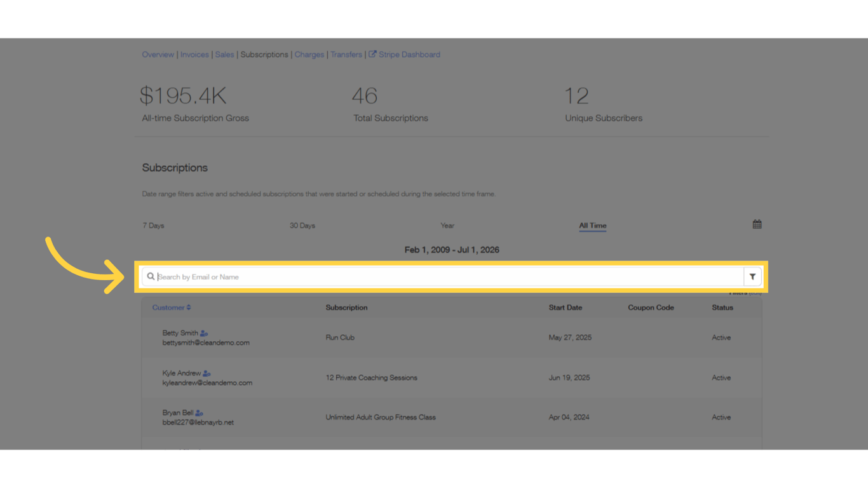Expand the Filters edit panel
Image resolution: width=868 pixels, height=488 pixels.
(x=756, y=293)
